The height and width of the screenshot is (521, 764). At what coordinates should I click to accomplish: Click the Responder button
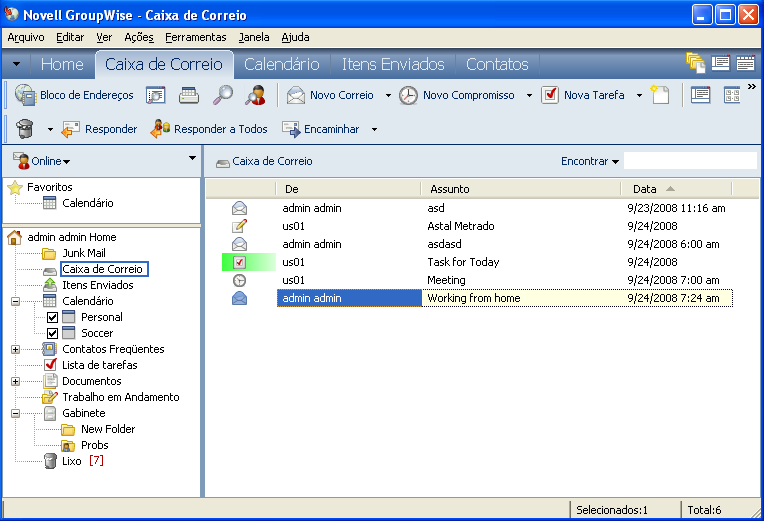(x=99, y=129)
